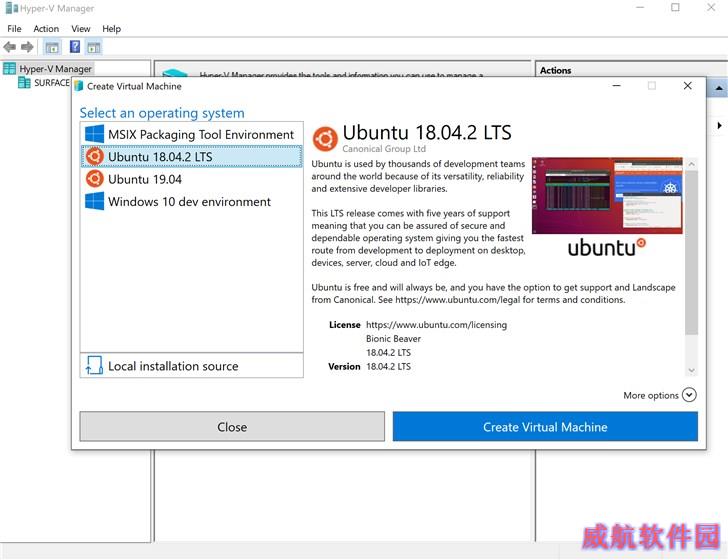Choose MSIX Packaging Tool Environment
The width and height of the screenshot is (728, 560).
192,135
